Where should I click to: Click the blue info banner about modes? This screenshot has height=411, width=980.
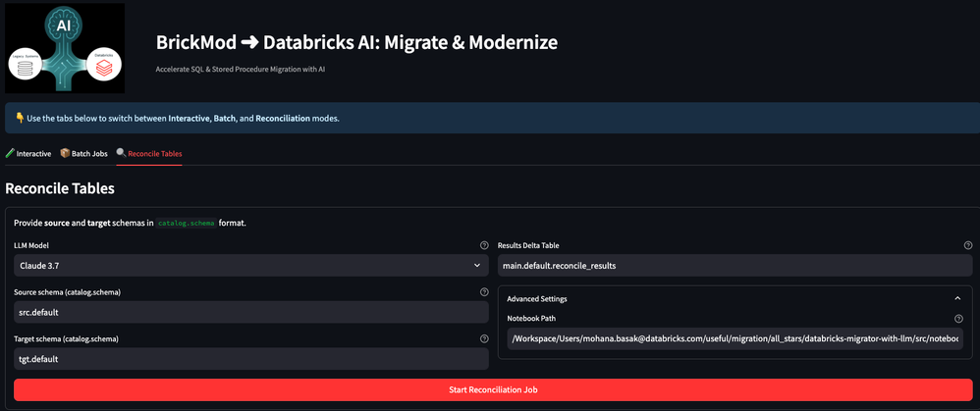(x=489, y=119)
